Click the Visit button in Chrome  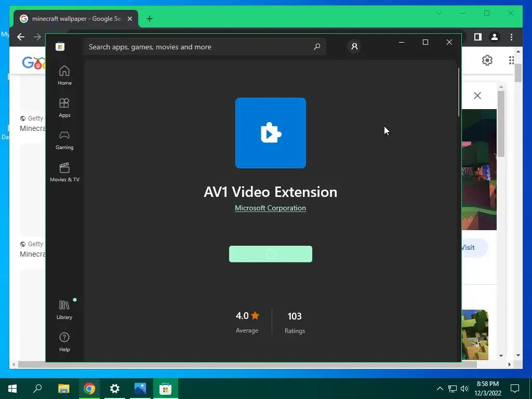coord(474,247)
